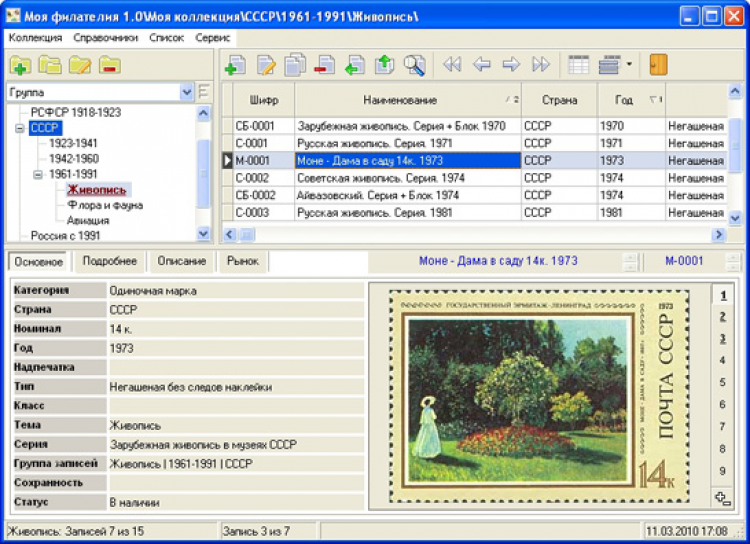Open the view layout dropdown arrow in toolbar

coord(630,66)
